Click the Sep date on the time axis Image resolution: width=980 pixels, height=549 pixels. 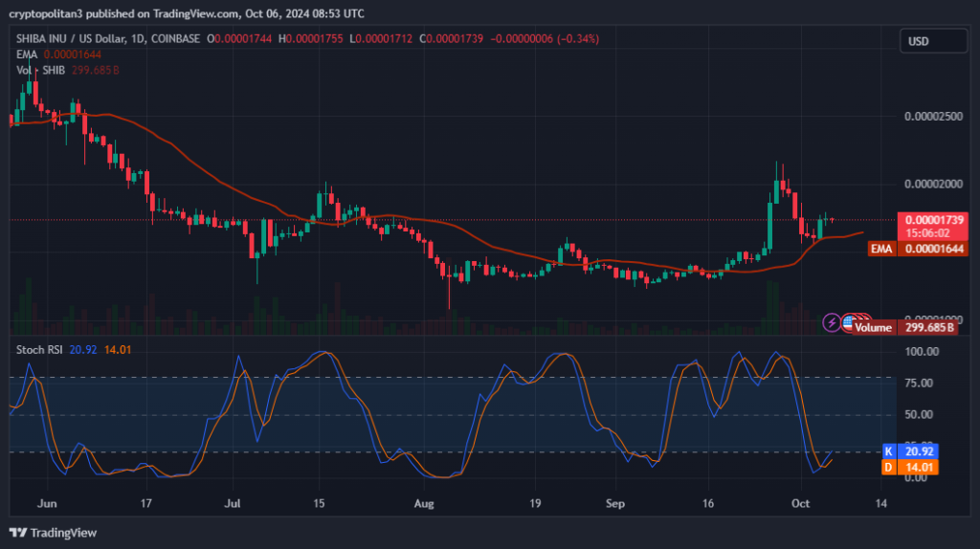[615, 503]
